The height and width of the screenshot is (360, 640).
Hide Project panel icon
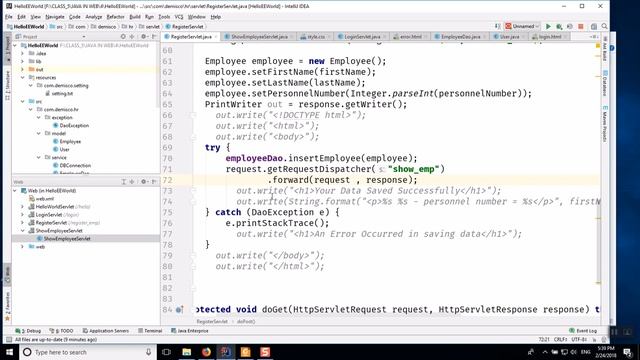pyautogui.click(x=154, y=36)
